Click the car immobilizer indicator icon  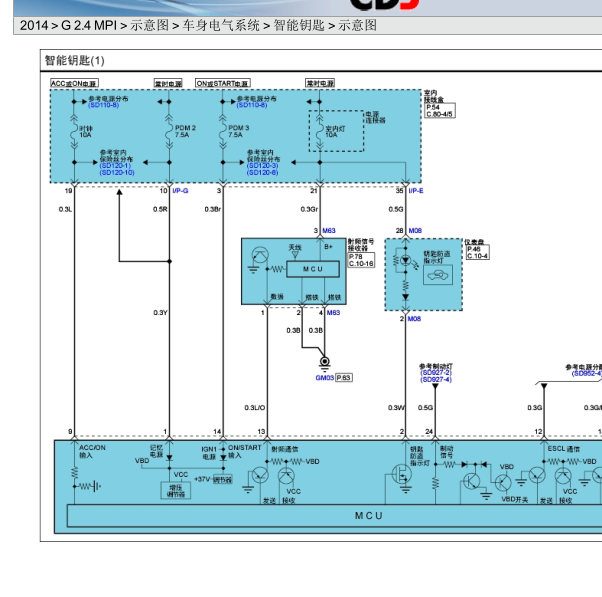[x=438, y=275]
